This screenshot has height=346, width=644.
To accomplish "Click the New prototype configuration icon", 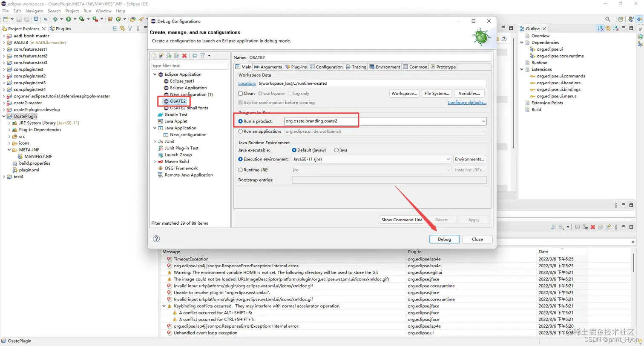I will click(161, 56).
